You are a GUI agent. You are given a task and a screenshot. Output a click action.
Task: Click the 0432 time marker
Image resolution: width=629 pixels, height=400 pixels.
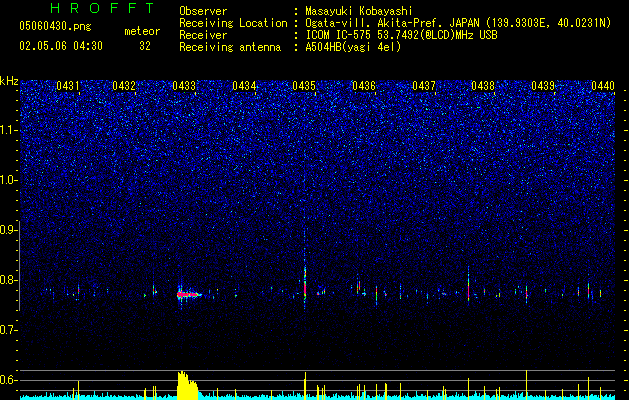click(x=124, y=85)
